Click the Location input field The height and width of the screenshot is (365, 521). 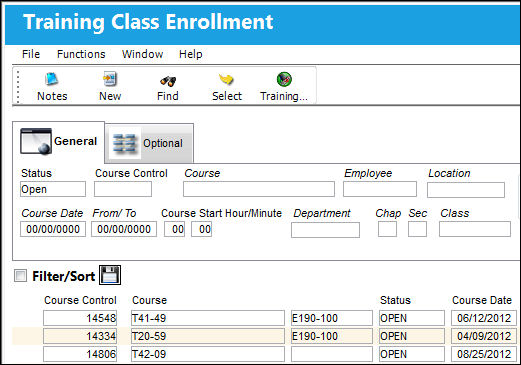466,190
